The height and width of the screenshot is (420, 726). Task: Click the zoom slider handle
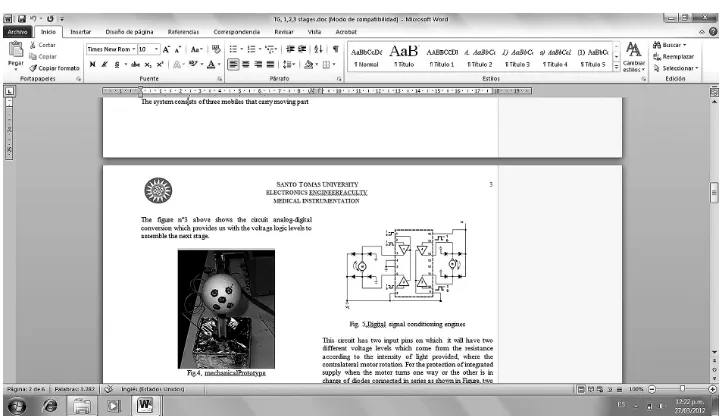click(x=682, y=389)
